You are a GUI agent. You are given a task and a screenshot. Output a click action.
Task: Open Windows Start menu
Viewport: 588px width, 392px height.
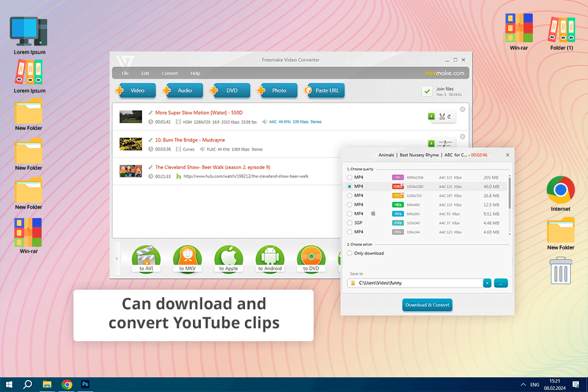click(9, 385)
